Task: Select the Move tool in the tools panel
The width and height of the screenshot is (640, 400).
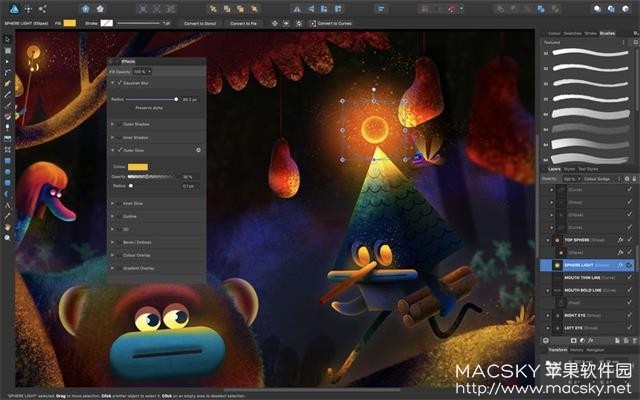Action: 7,39
